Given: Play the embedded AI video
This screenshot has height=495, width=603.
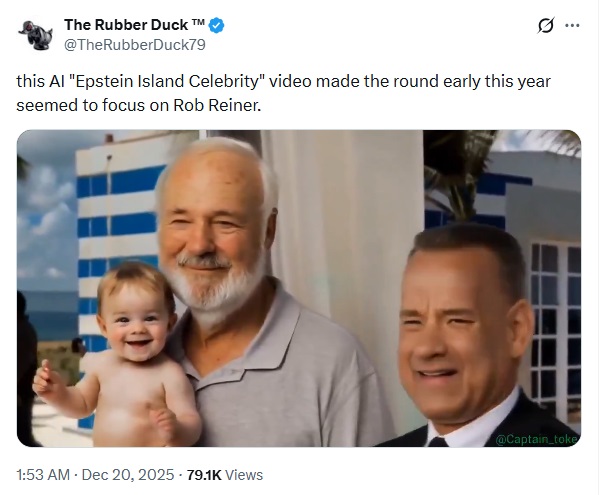Looking at the screenshot, I should [x=299, y=288].
